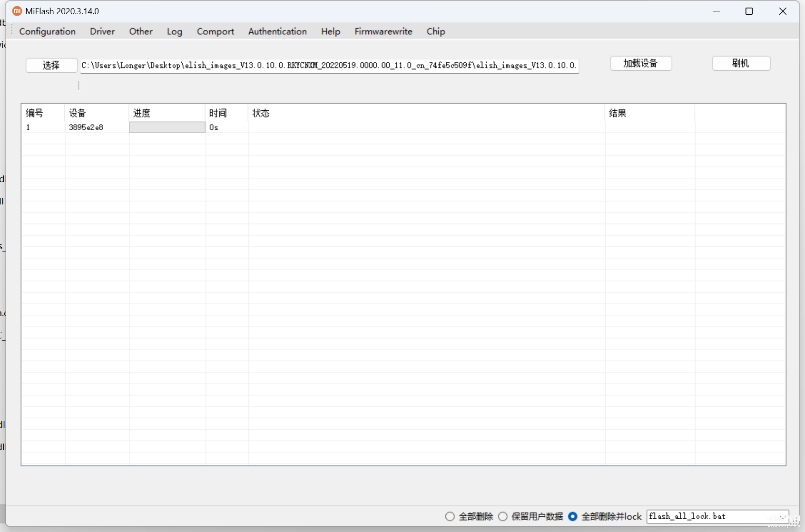Click the 加载设备 load device button
The width and height of the screenshot is (805, 532).
click(641, 63)
